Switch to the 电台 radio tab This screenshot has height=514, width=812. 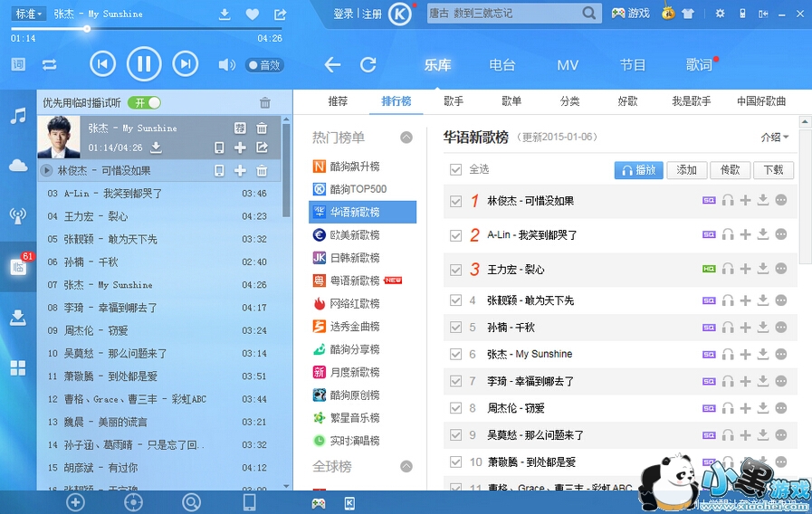[x=502, y=65]
